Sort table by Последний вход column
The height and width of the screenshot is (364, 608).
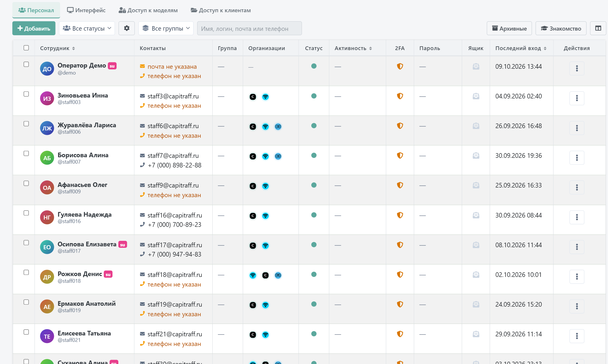(x=521, y=48)
